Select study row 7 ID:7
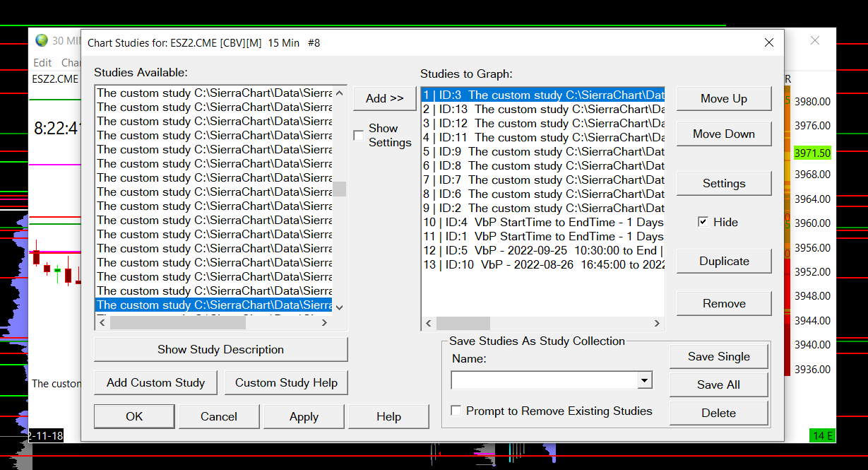Screen dimensions: 868x470 (x=543, y=180)
